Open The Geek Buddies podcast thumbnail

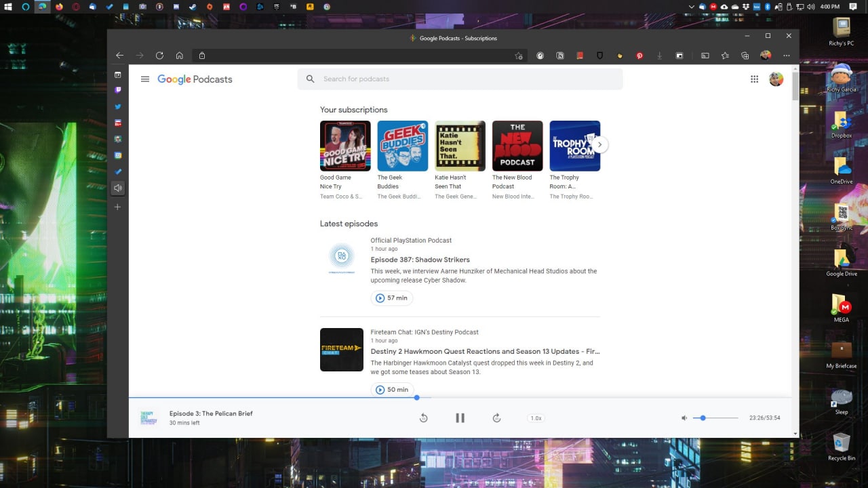pyautogui.click(x=403, y=146)
